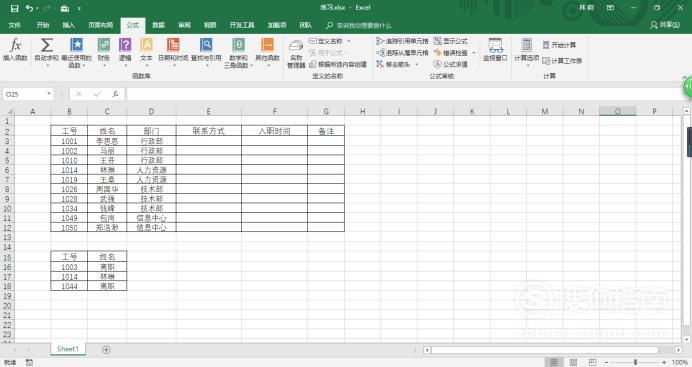The width and height of the screenshot is (692, 367).
Task: Switch to the Insert (插入) tab
Action: pos(68,26)
